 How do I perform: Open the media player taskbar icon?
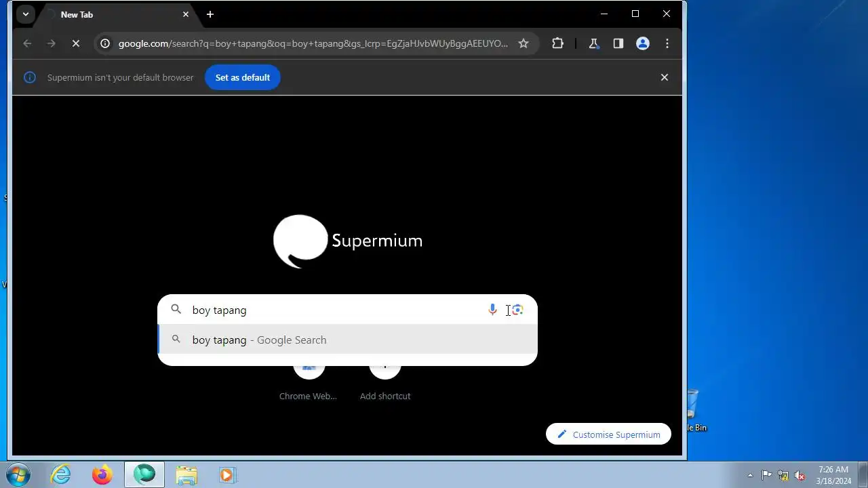(x=227, y=475)
